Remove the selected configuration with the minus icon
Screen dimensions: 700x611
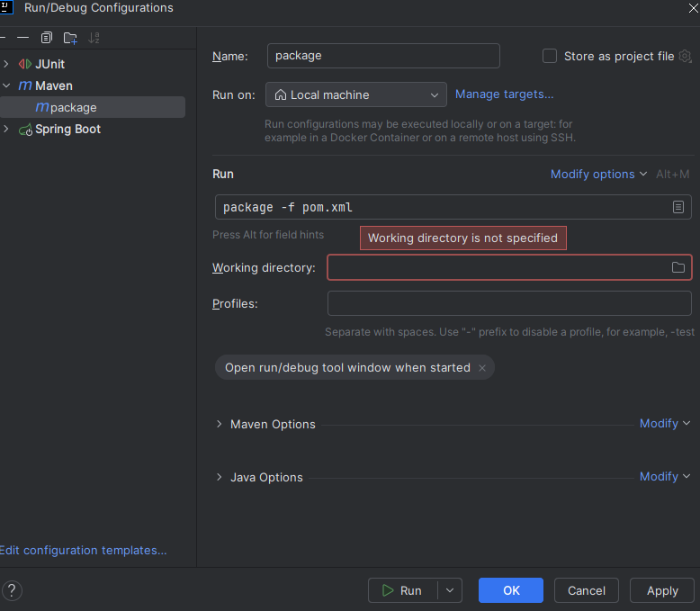(x=22, y=38)
